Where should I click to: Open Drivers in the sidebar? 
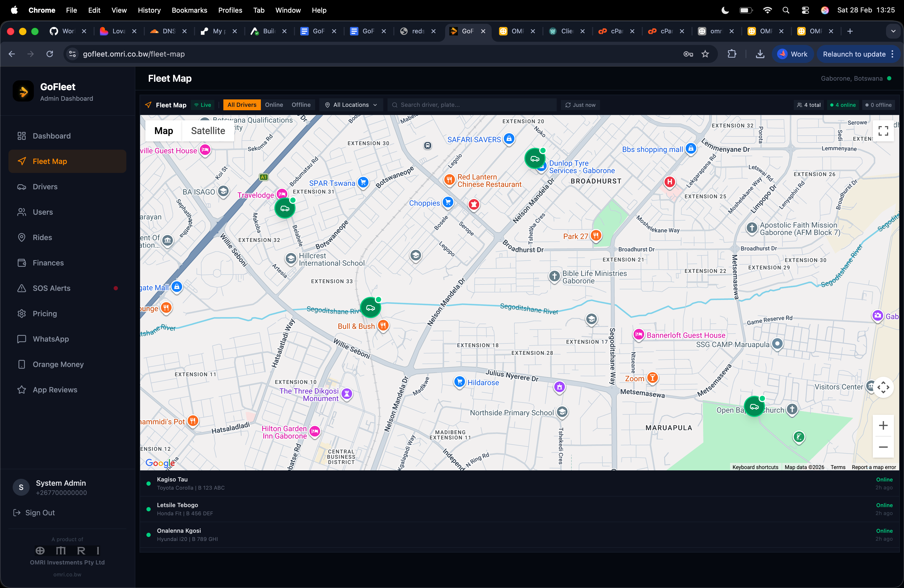coord(67,187)
